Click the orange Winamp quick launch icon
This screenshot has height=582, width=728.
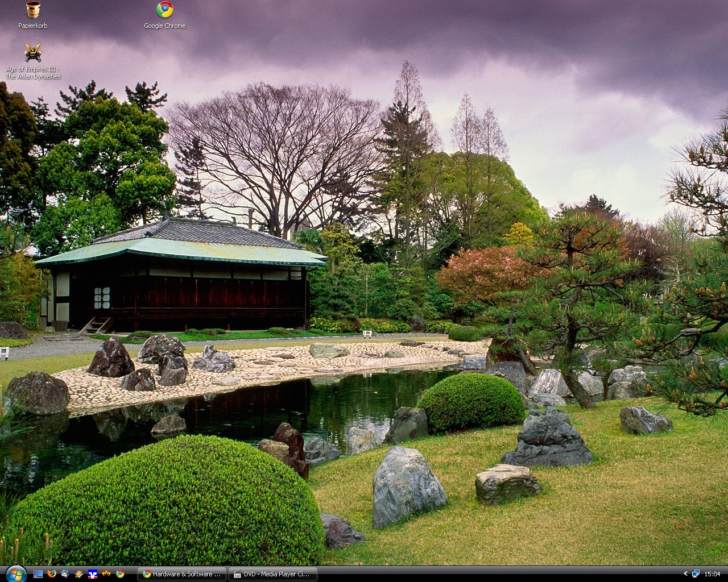(79, 574)
